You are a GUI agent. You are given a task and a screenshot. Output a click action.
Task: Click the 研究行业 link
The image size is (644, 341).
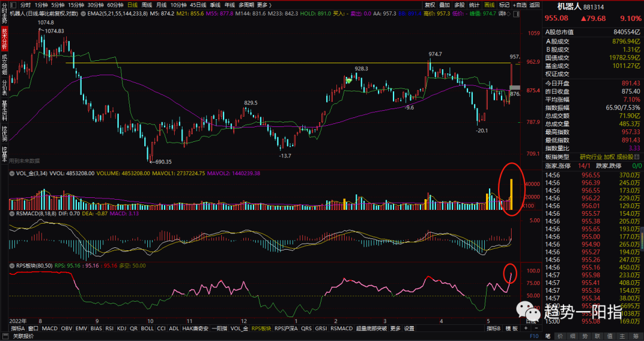click(x=591, y=157)
